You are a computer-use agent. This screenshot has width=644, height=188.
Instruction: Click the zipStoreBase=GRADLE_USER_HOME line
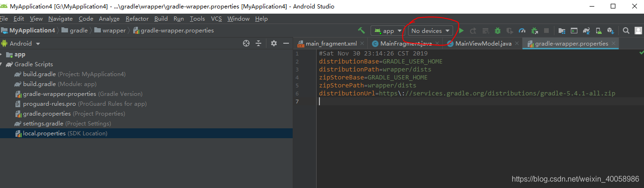coord(373,78)
